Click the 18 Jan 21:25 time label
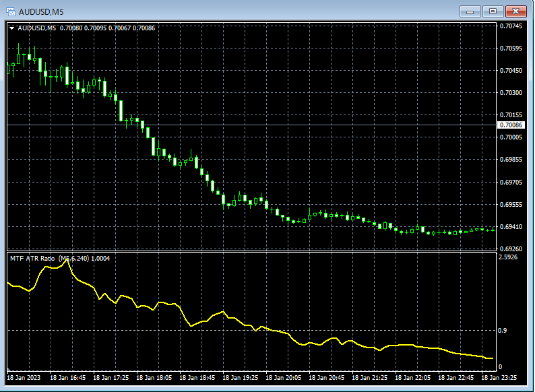This screenshot has width=535, height=392. pyautogui.click(x=369, y=378)
